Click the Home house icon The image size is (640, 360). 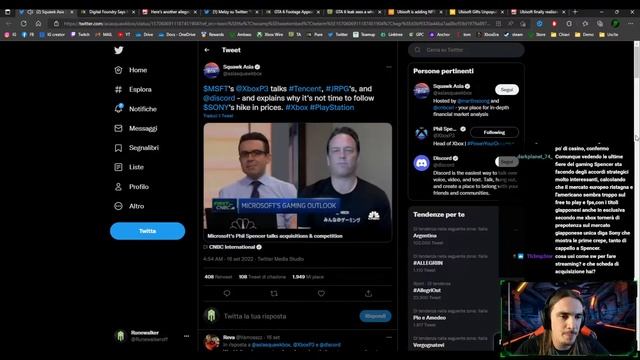point(118,70)
